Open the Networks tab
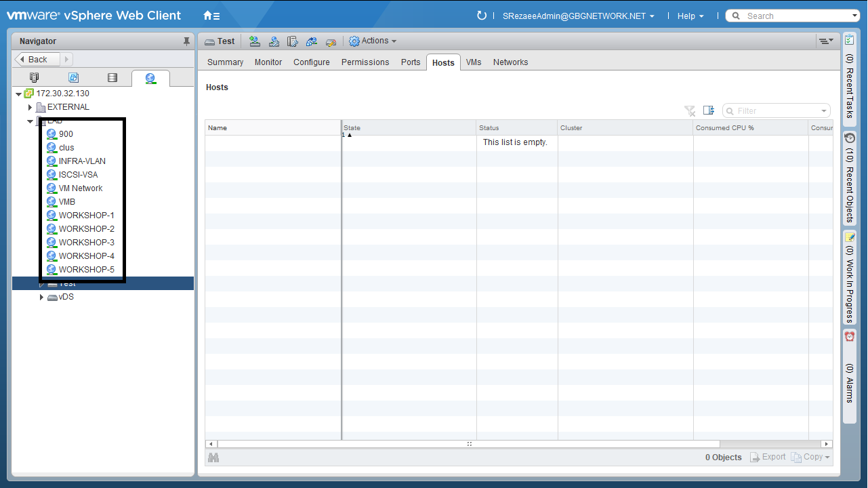The height and width of the screenshot is (488, 868). pos(510,62)
